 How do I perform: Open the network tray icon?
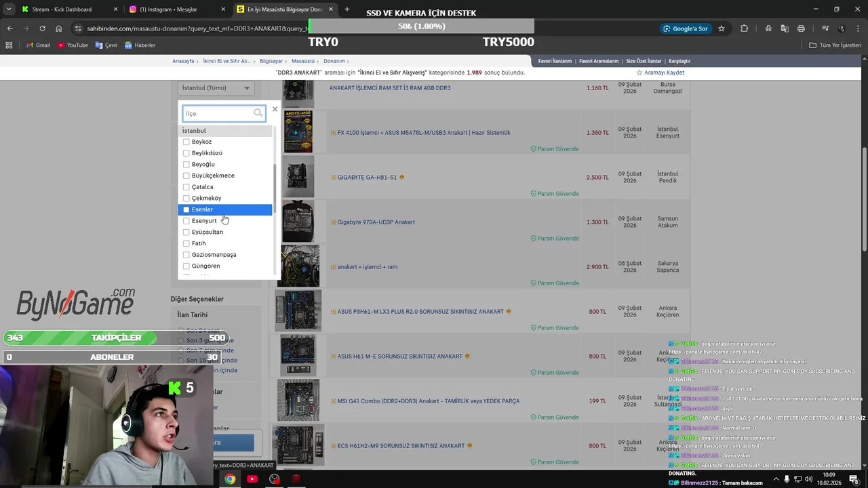point(798,479)
